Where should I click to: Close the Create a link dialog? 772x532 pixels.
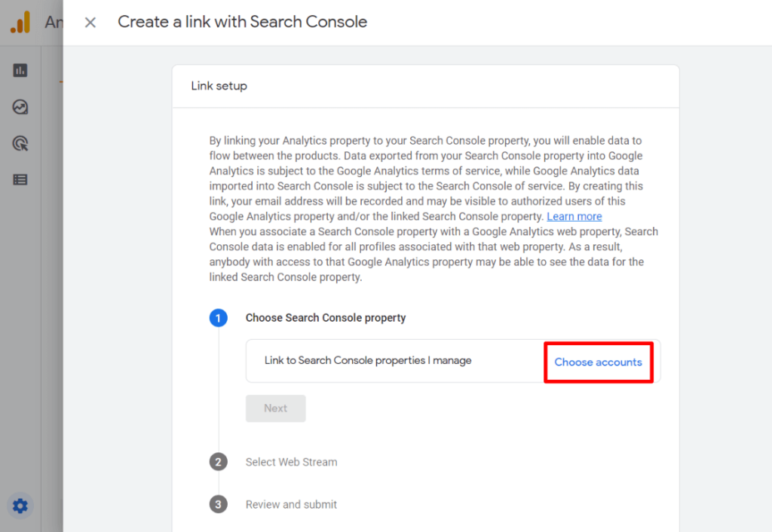pyautogui.click(x=90, y=22)
